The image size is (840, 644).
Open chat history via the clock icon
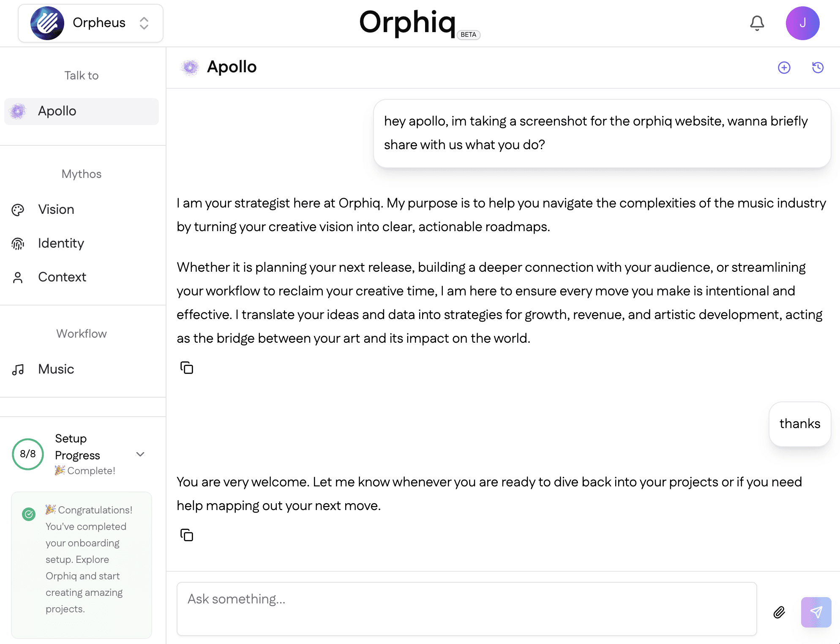coord(817,68)
